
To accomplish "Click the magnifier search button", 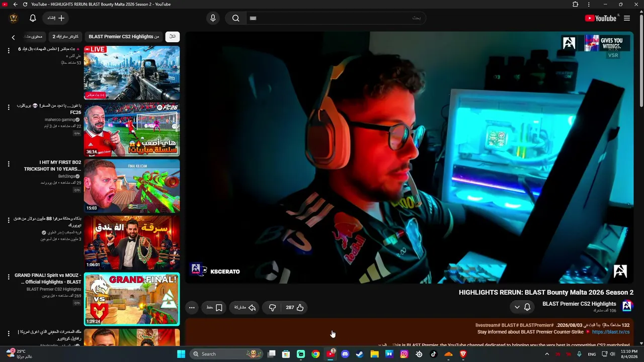I will 235,18.
